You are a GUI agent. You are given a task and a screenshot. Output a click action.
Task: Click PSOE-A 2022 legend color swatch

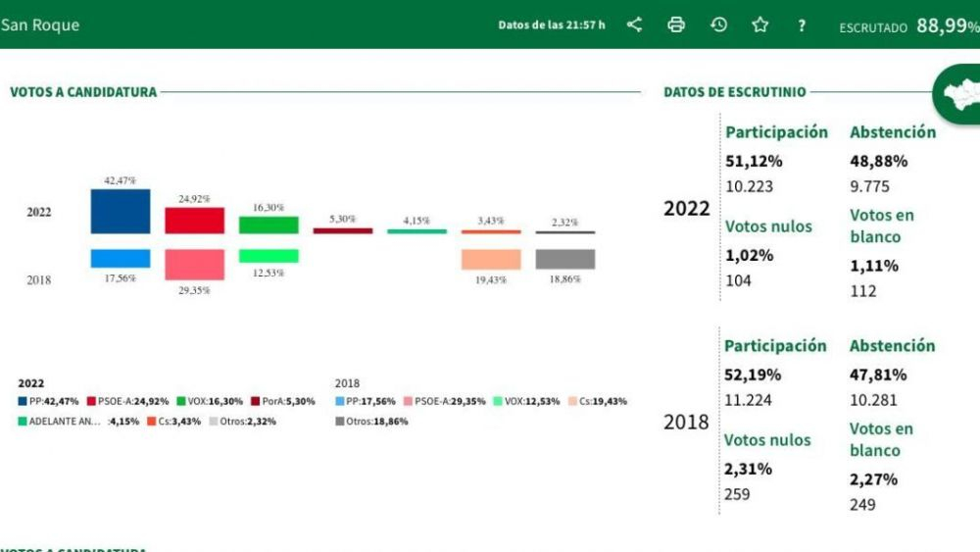click(91, 401)
